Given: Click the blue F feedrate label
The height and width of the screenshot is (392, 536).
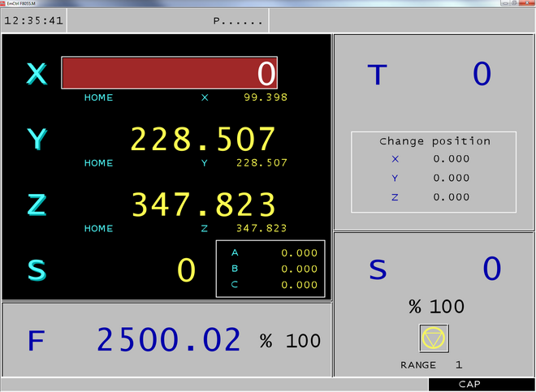Looking at the screenshot, I should [x=37, y=341].
